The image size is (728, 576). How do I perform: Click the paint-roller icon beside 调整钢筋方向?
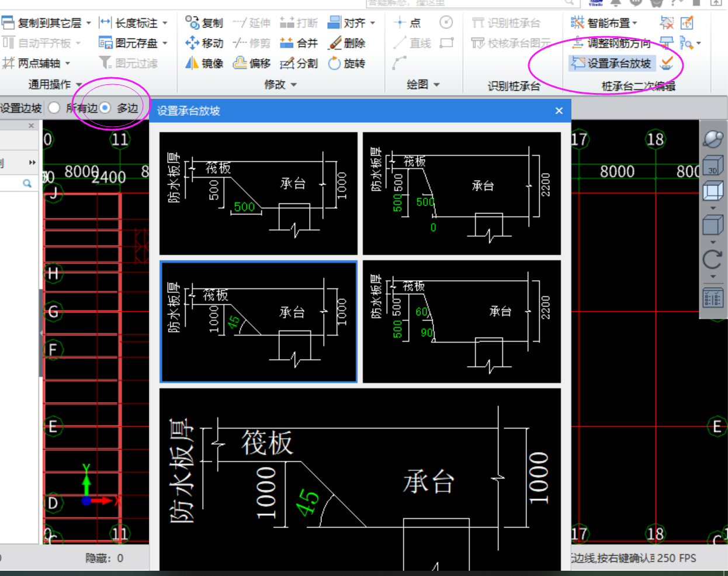(666, 43)
